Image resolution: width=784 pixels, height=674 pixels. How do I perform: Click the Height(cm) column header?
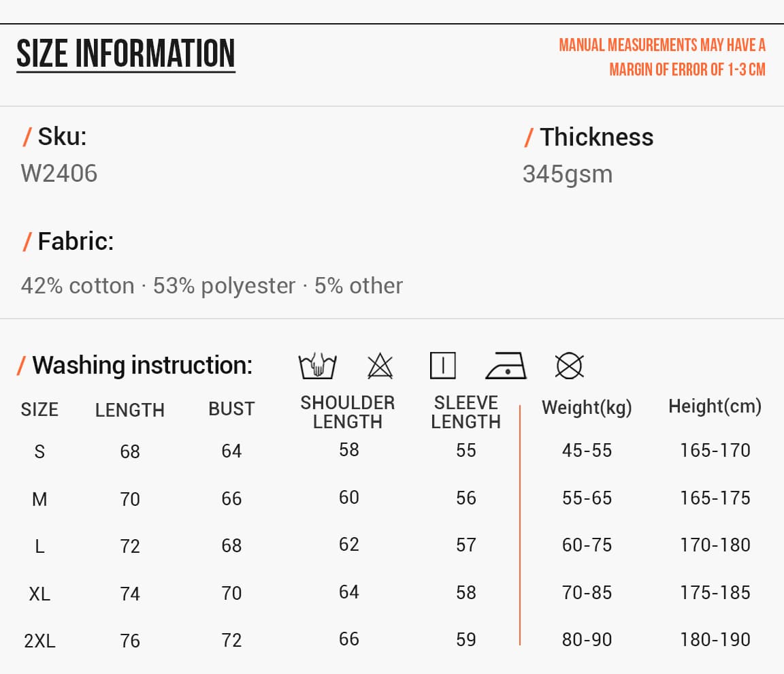point(715,406)
